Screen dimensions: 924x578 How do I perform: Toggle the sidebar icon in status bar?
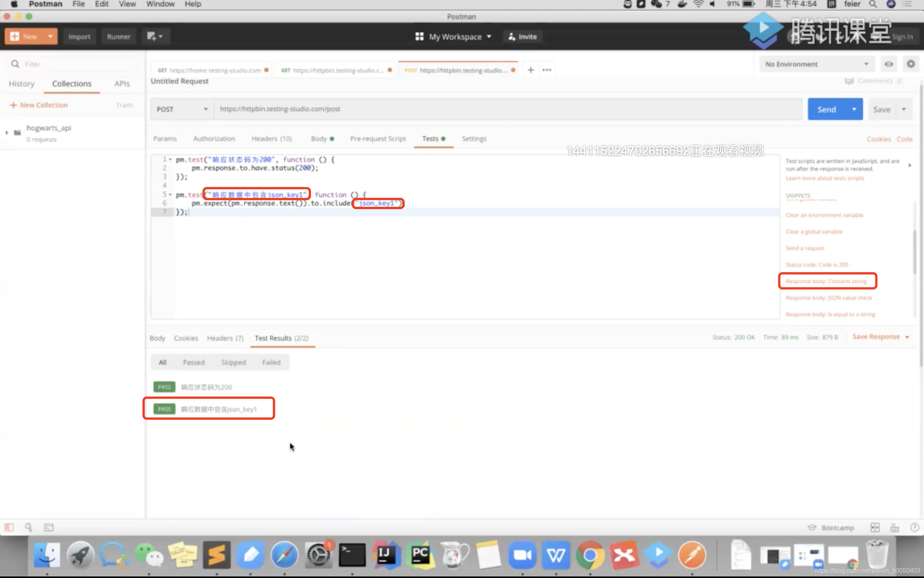coord(9,527)
